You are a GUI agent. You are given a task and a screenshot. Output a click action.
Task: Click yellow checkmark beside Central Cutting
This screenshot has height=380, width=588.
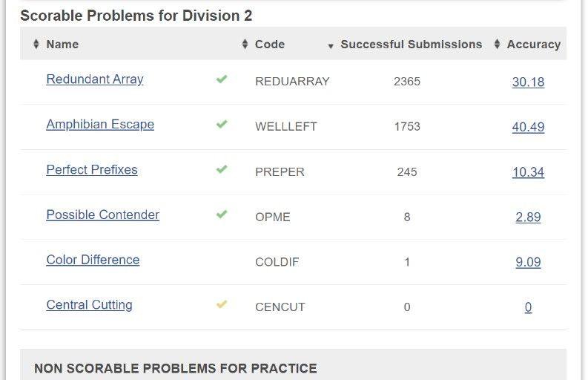tap(222, 304)
